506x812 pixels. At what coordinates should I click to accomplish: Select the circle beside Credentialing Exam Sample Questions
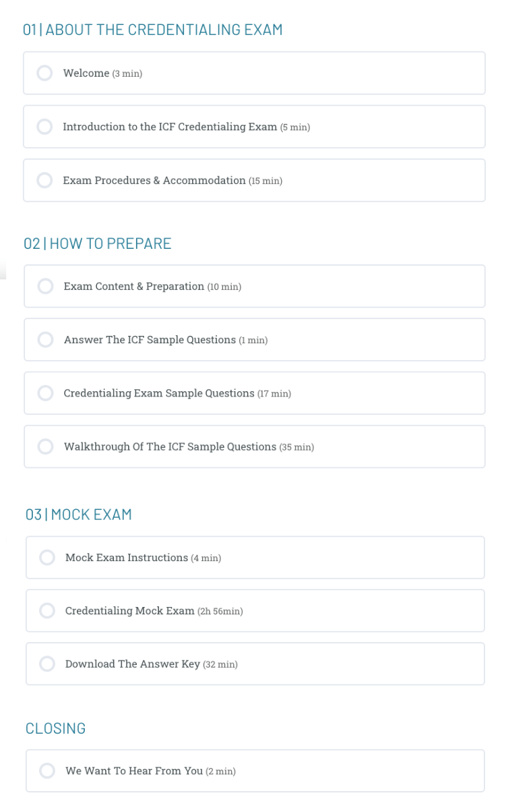pos(45,393)
